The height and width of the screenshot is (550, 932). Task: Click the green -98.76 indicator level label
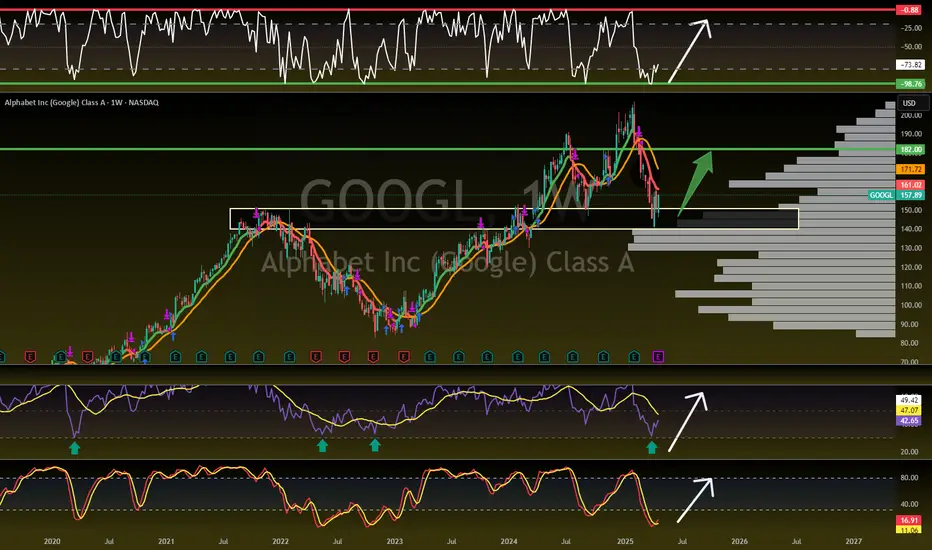910,84
